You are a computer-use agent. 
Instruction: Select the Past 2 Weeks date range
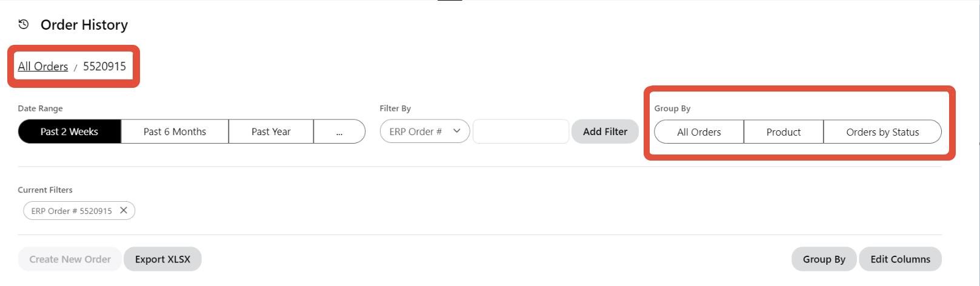(69, 131)
